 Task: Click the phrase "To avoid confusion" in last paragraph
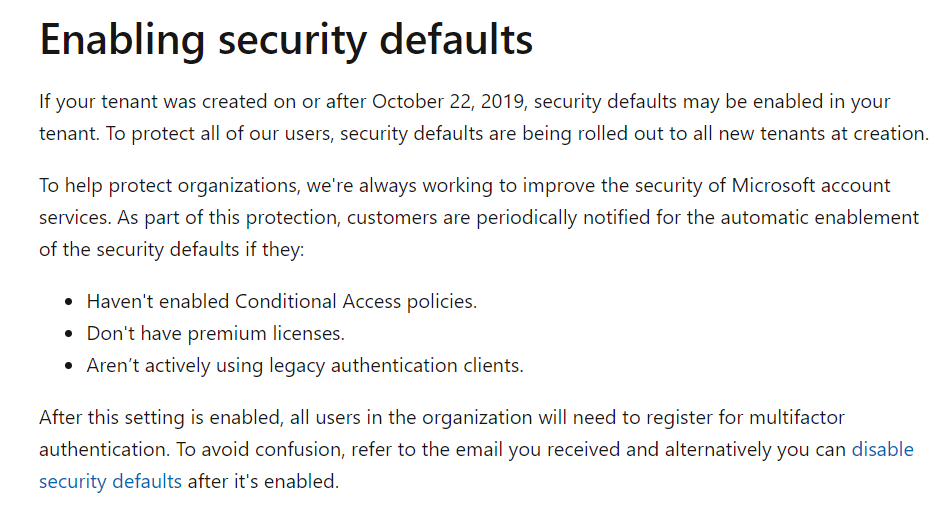point(260,450)
